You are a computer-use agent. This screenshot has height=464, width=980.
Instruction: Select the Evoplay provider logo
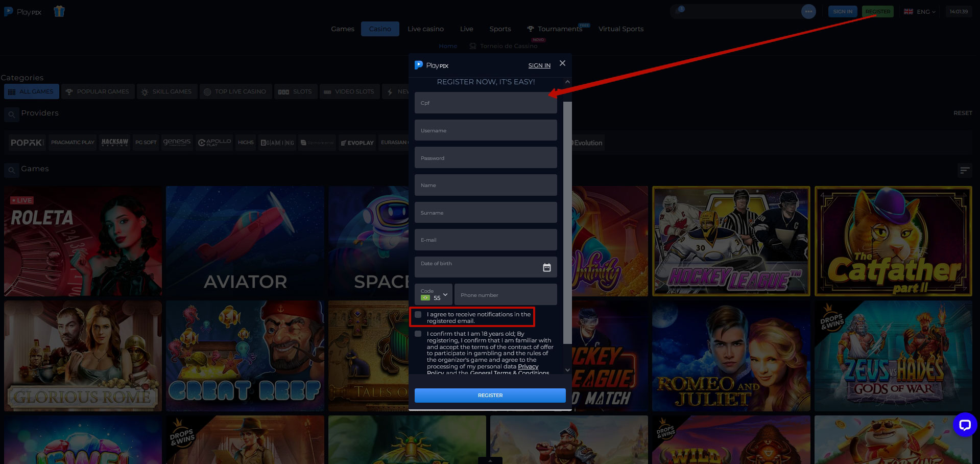(x=357, y=143)
